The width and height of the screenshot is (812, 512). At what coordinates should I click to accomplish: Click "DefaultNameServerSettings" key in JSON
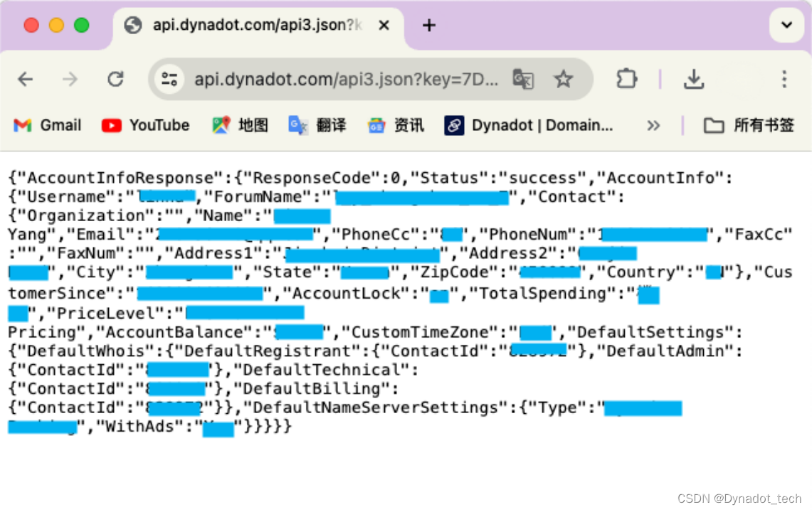pyautogui.click(x=376, y=408)
